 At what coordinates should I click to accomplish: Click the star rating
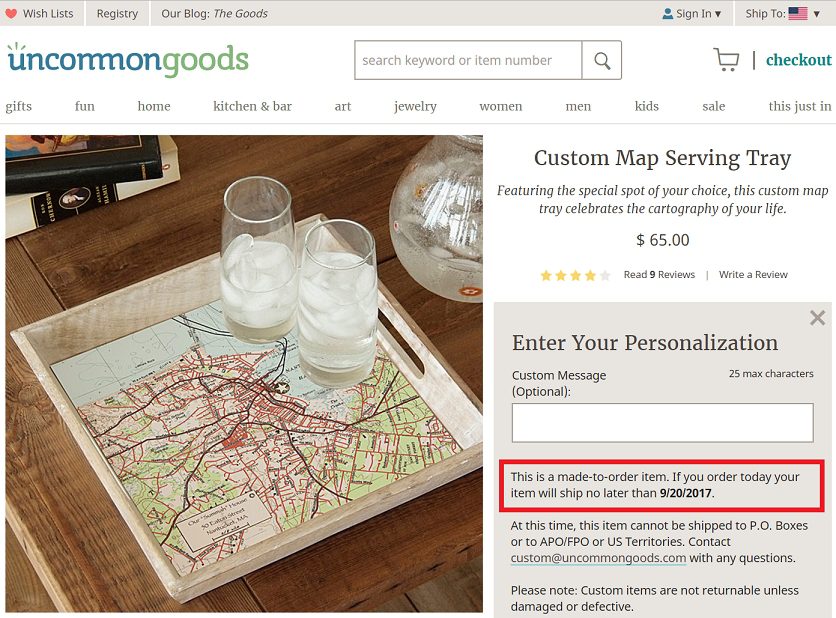(575, 275)
